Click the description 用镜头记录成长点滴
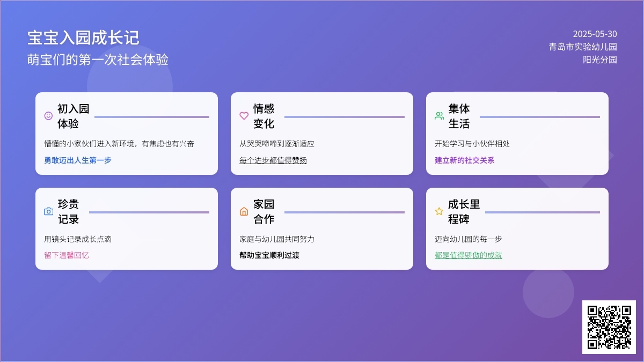The height and width of the screenshot is (362, 644). click(78, 239)
